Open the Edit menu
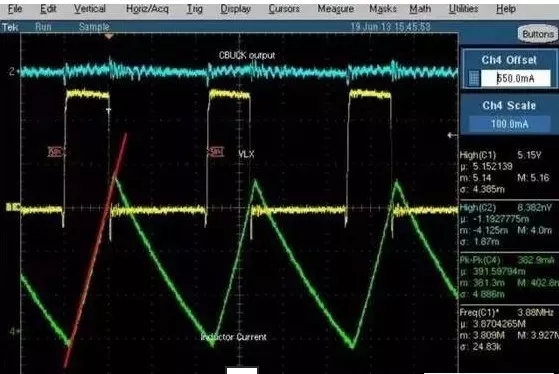The width and height of the screenshot is (559, 374). (x=48, y=9)
